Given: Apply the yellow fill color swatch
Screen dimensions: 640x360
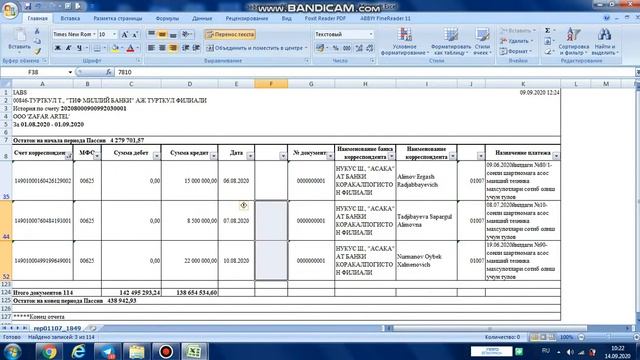Looking at the screenshot, I should tap(116, 49).
